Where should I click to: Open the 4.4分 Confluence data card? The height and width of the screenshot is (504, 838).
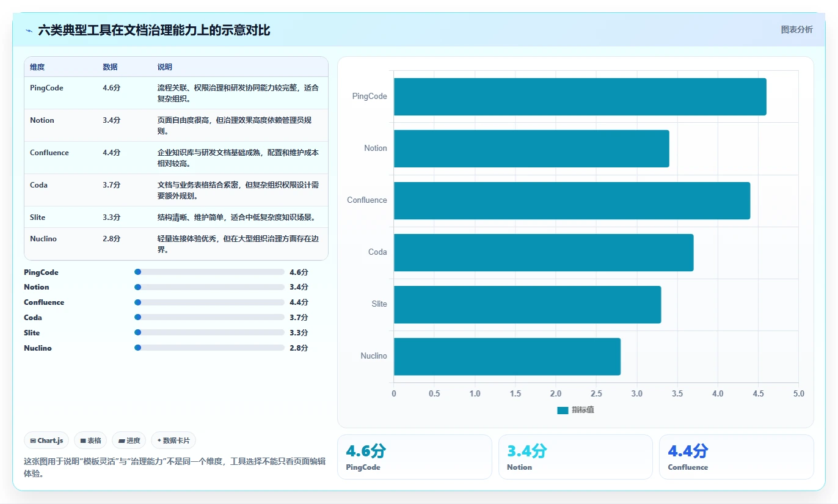[737, 457]
